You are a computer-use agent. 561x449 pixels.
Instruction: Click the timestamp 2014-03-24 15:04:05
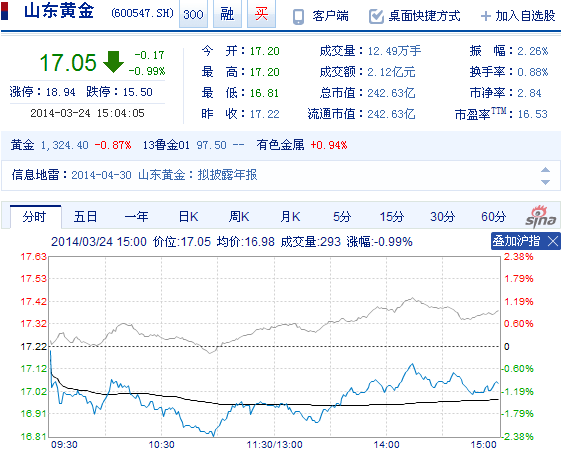87,113
